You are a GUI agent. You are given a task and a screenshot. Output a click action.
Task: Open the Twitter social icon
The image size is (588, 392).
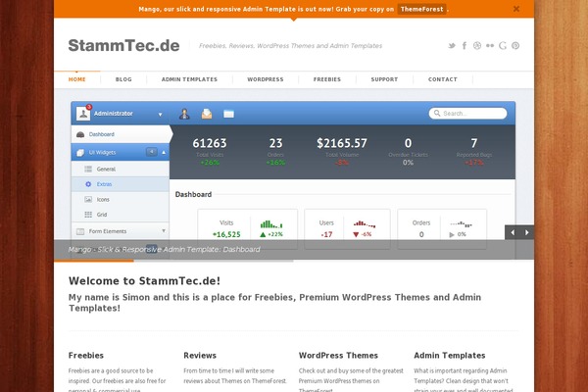click(x=452, y=46)
